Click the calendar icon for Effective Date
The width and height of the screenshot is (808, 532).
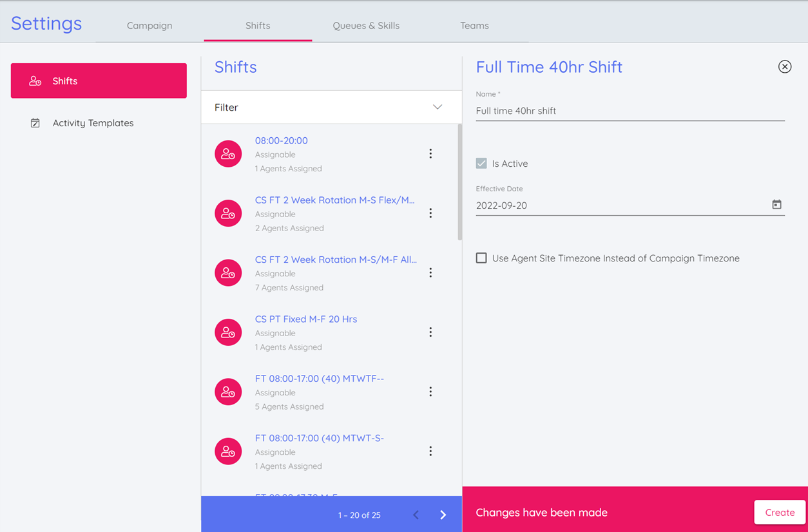[x=776, y=205]
